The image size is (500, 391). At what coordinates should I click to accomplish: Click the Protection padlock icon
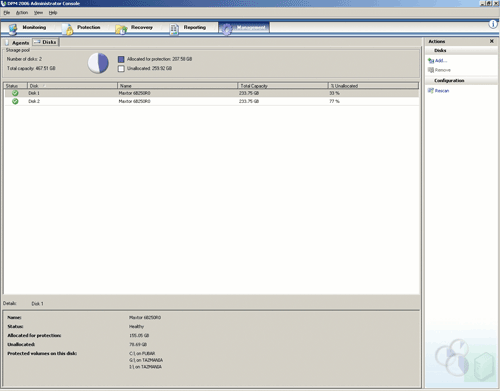coord(68,29)
